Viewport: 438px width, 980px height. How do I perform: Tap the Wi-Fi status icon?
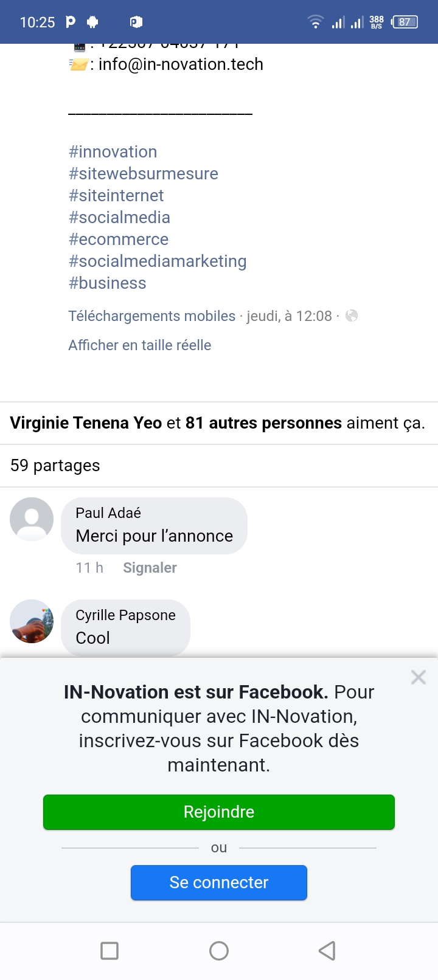(315, 22)
